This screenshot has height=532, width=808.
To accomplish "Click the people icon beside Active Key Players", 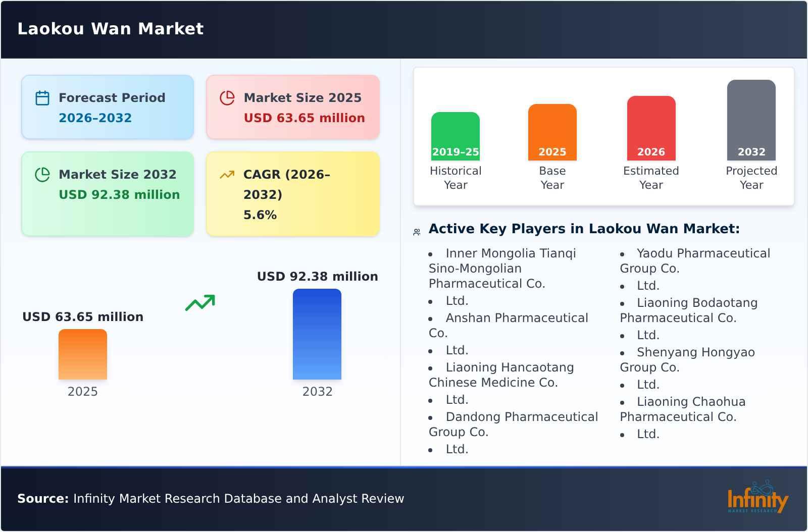I will [x=417, y=232].
